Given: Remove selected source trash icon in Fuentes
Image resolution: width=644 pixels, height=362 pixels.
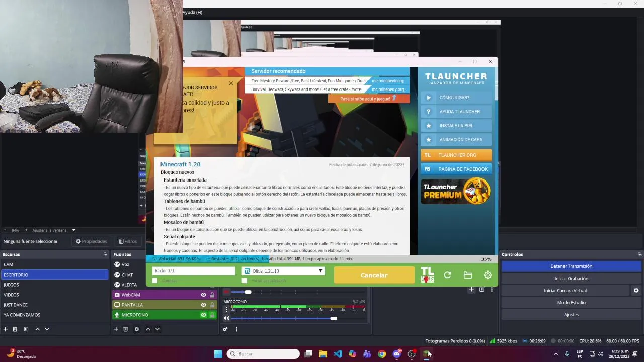Looking at the screenshot, I should [126, 329].
